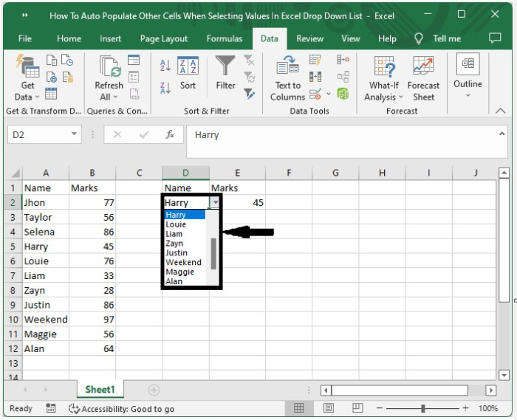This screenshot has width=517, height=420.
Task: Open the custom Sort dialog
Action: pyautogui.click(x=188, y=73)
